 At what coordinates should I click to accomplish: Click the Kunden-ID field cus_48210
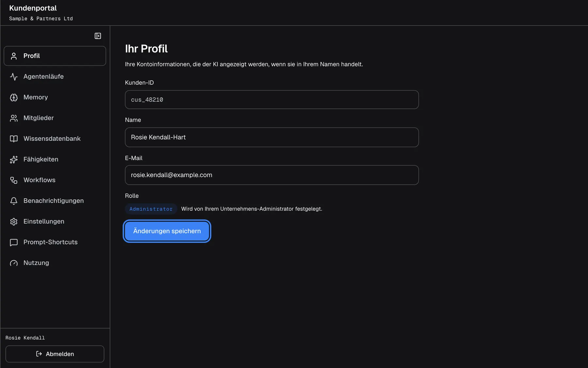pos(272,100)
